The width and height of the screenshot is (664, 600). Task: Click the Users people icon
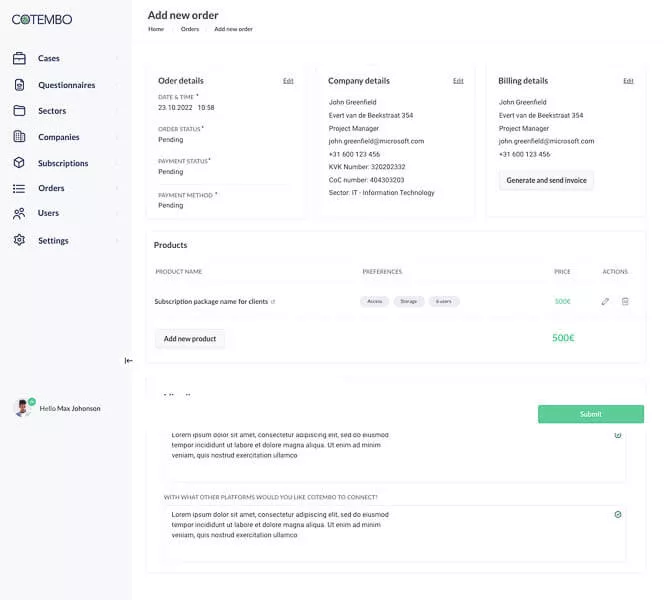click(x=19, y=213)
